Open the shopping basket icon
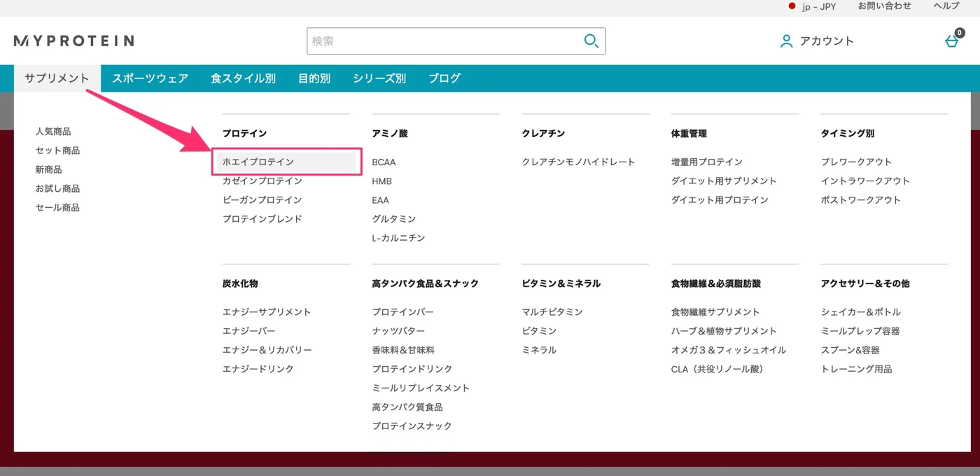980x476 pixels. click(x=952, y=41)
